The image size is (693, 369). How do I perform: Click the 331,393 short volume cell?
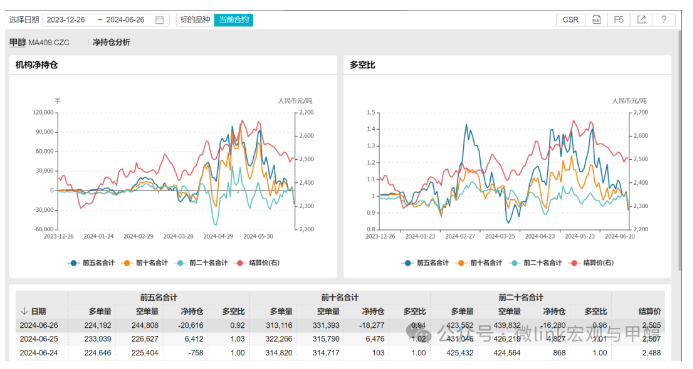point(326,326)
